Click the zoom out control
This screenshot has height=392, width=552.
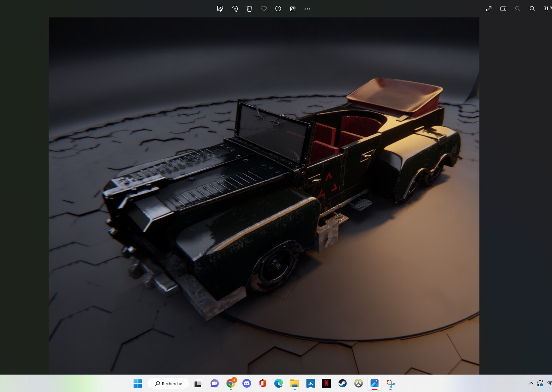pos(518,8)
